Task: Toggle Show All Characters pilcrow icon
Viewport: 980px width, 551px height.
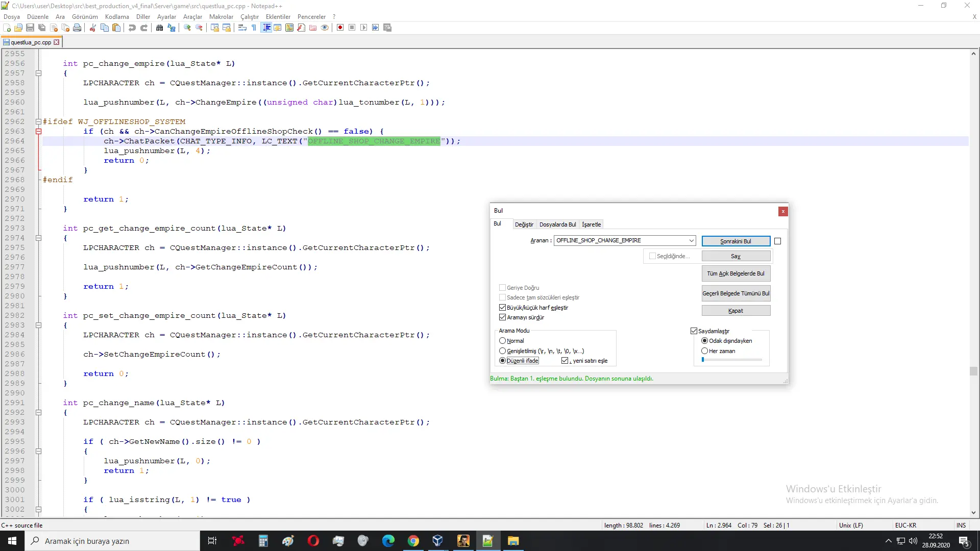Action: 254,28
